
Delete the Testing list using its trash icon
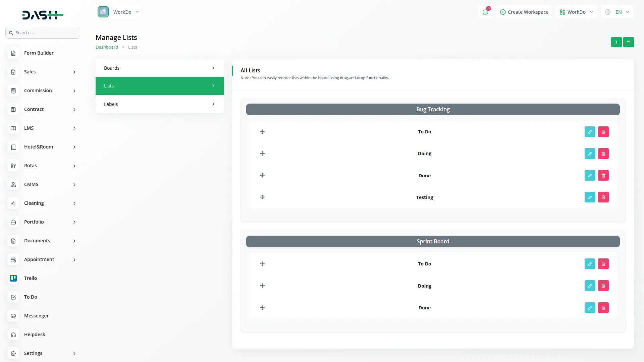coord(603,197)
